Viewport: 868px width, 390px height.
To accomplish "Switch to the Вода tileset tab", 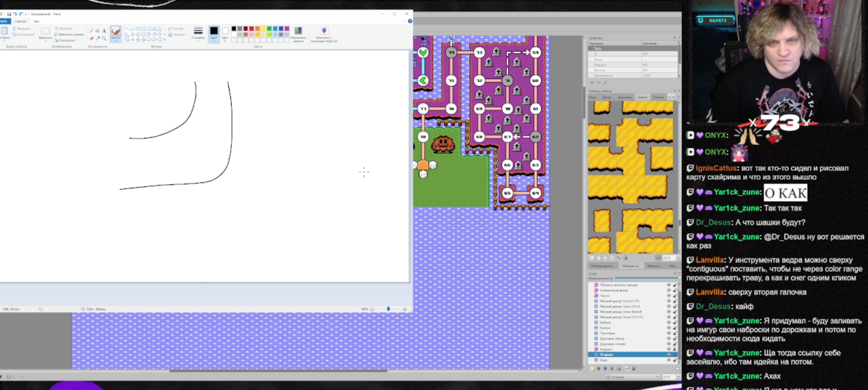I will click(x=592, y=97).
